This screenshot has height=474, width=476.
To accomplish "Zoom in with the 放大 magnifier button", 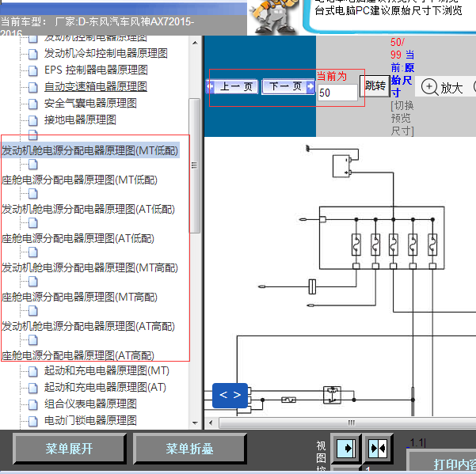I will pyautogui.click(x=442, y=88).
